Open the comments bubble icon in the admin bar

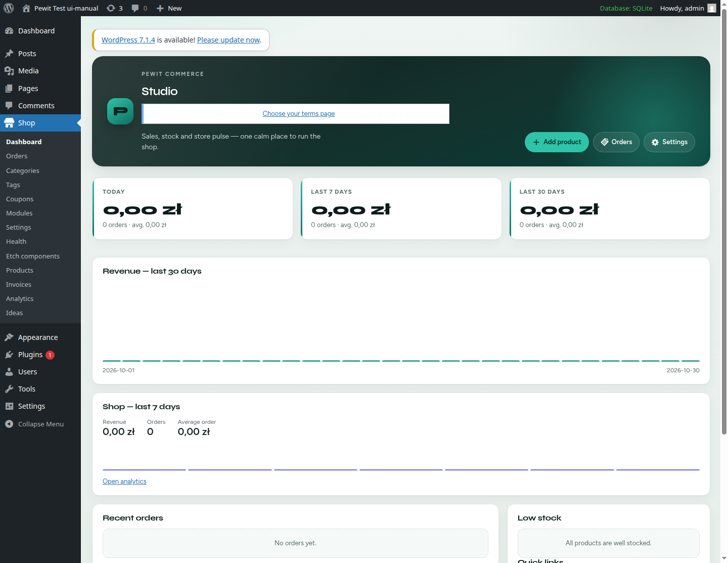pyautogui.click(x=135, y=8)
